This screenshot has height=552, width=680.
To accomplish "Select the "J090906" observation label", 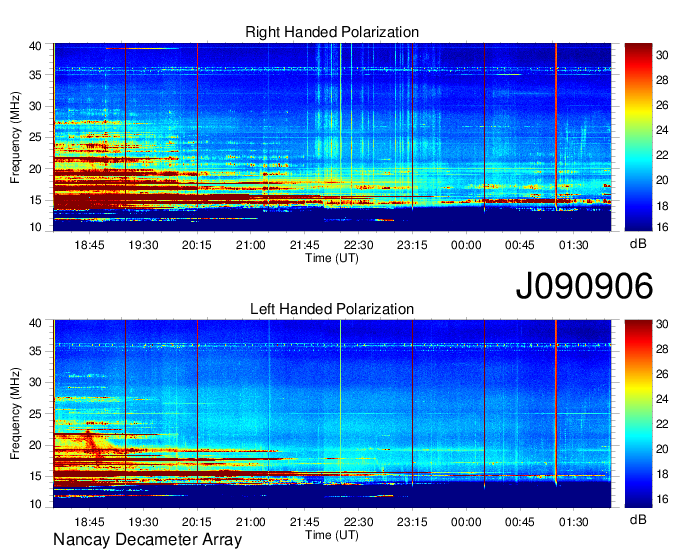I will click(x=584, y=286).
